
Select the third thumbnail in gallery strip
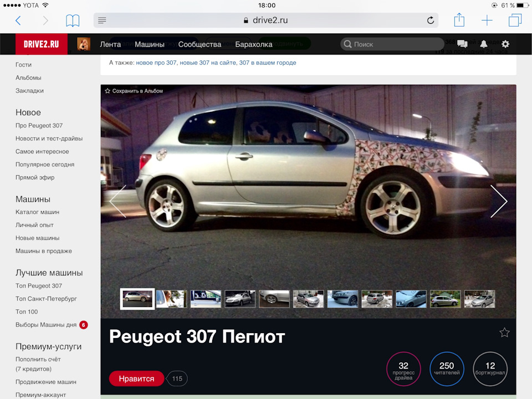pos(206,299)
